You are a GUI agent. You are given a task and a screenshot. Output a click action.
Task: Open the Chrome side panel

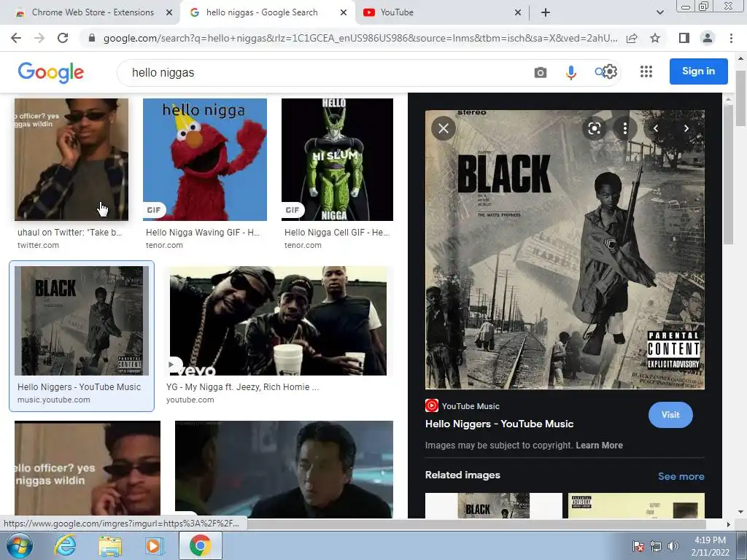(x=684, y=38)
